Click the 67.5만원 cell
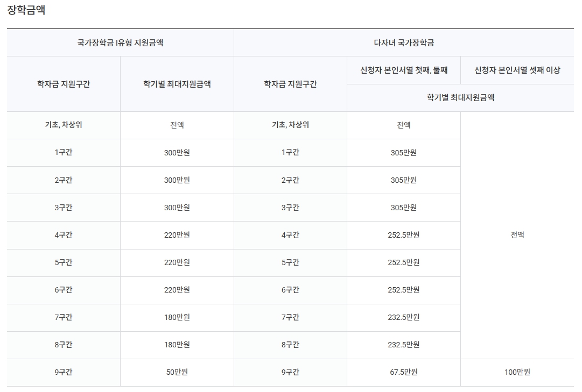The image size is (582, 392). pos(404,372)
